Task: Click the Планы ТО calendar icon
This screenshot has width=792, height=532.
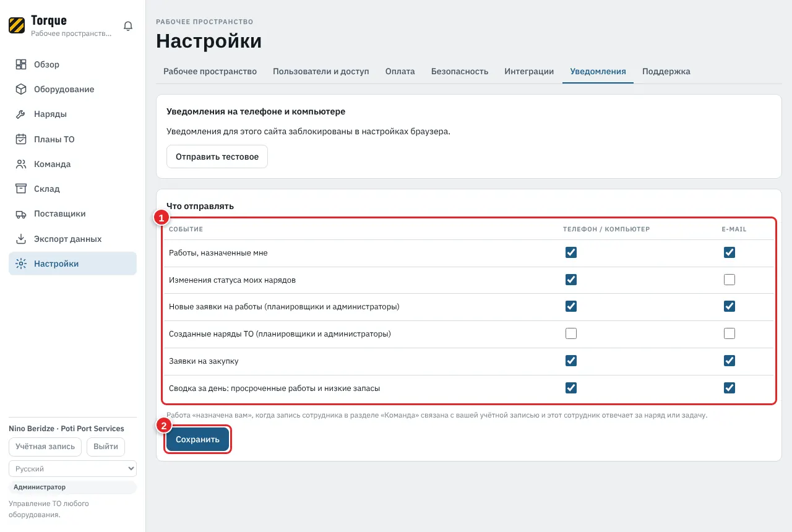Action: pyautogui.click(x=21, y=139)
